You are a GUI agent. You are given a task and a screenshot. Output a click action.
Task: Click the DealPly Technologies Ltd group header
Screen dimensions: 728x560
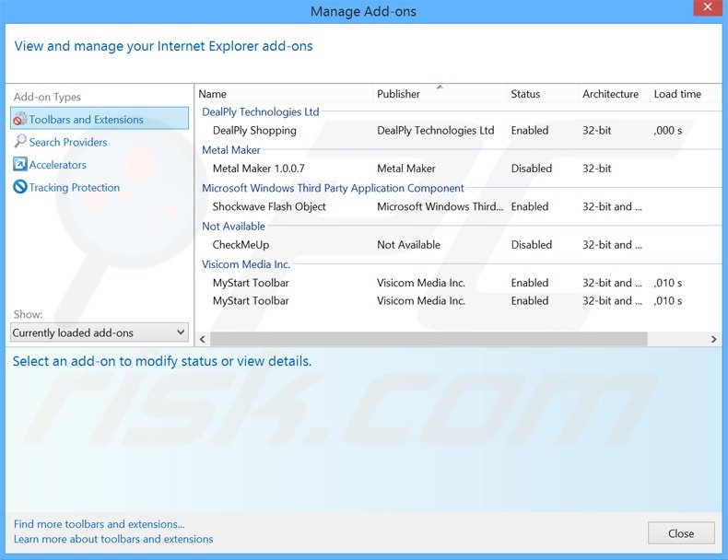[261, 111]
